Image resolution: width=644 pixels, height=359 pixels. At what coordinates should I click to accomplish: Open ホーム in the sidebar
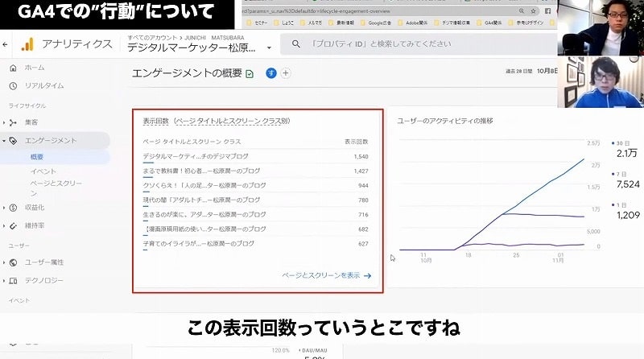pos(35,68)
